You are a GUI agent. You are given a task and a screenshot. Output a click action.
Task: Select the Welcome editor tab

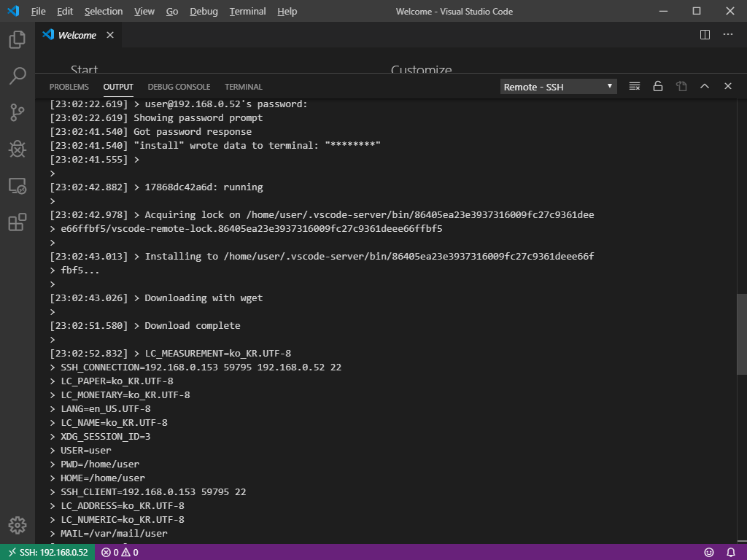tap(78, 35)
